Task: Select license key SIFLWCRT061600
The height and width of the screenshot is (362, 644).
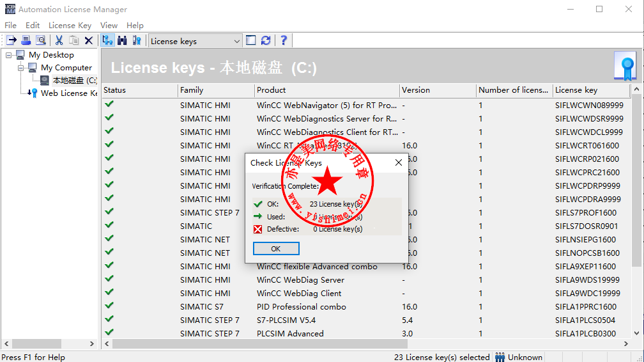Action: 587,146
